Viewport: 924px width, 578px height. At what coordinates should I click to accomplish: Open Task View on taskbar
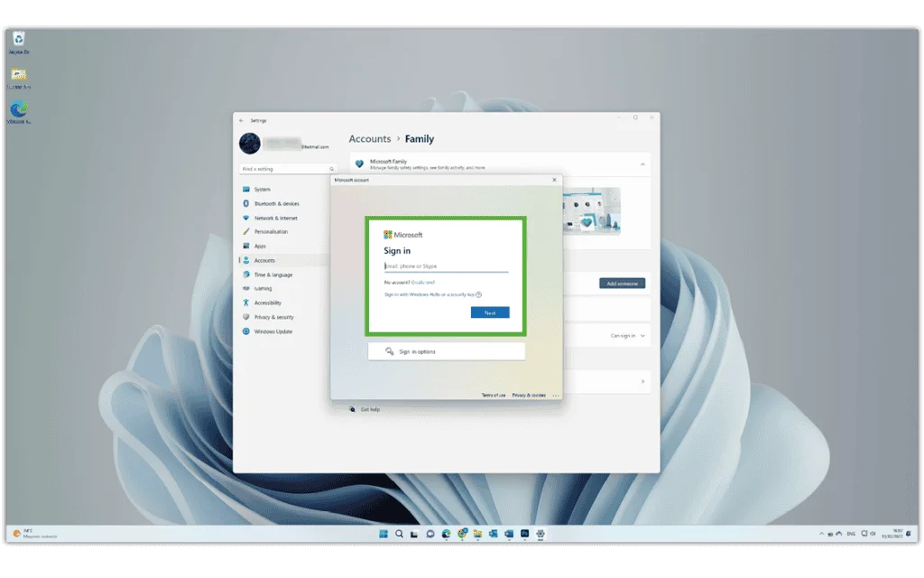coord(414,534)
